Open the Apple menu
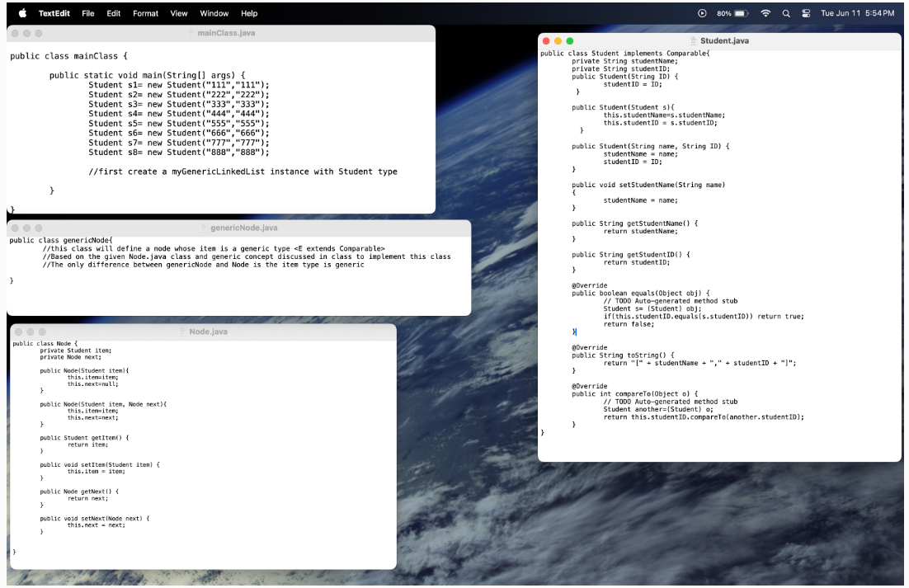Screen dimensions: 909x588 point(22,13)
